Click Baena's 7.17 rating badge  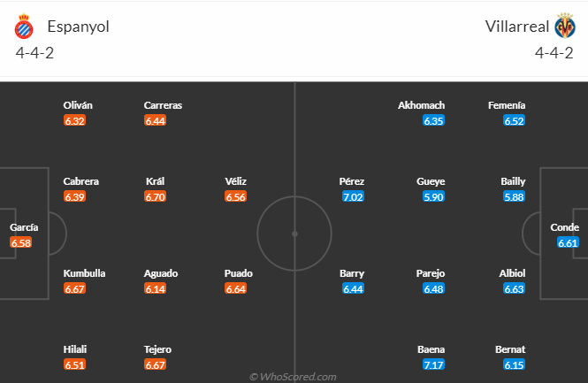[433, 364]
